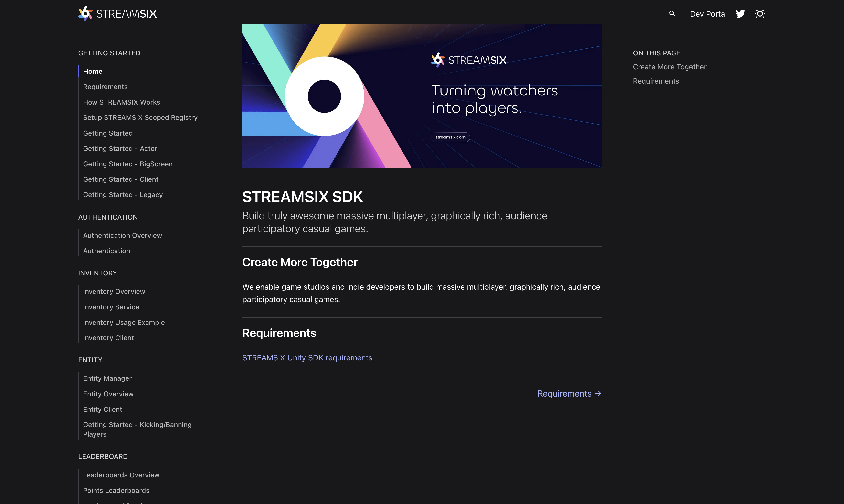Open Entity Overview page

coord(108,394)
